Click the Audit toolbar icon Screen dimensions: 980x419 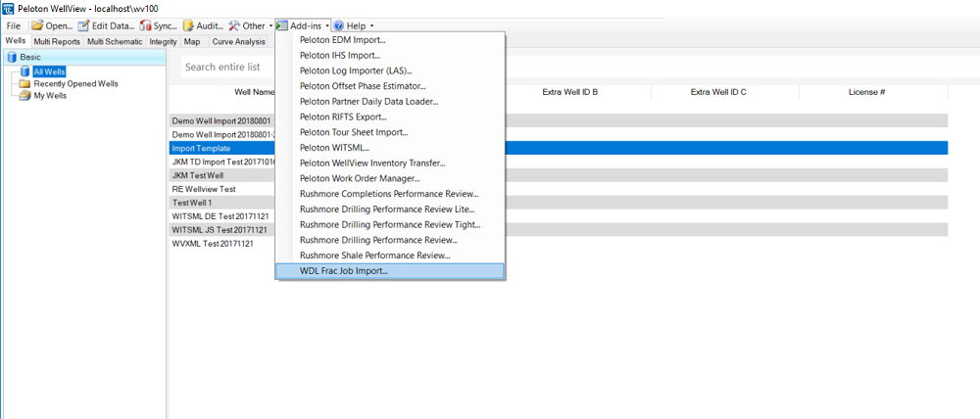click(x=188, y=25)
